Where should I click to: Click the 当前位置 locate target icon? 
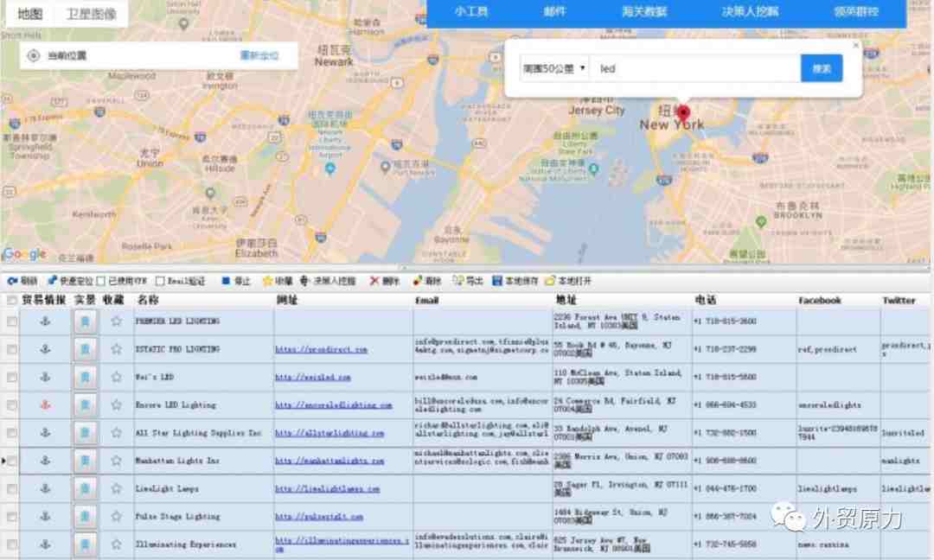coord(34,55)
